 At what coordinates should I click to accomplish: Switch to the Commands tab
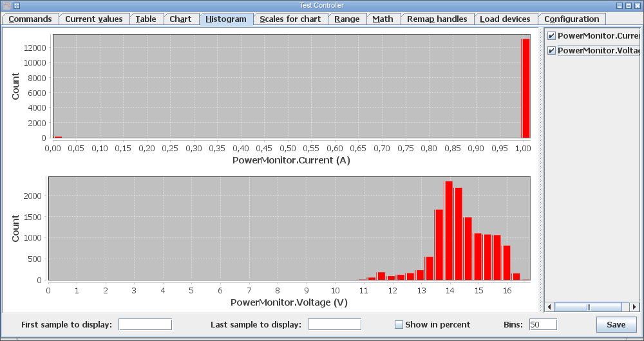(x=30, y=19)
